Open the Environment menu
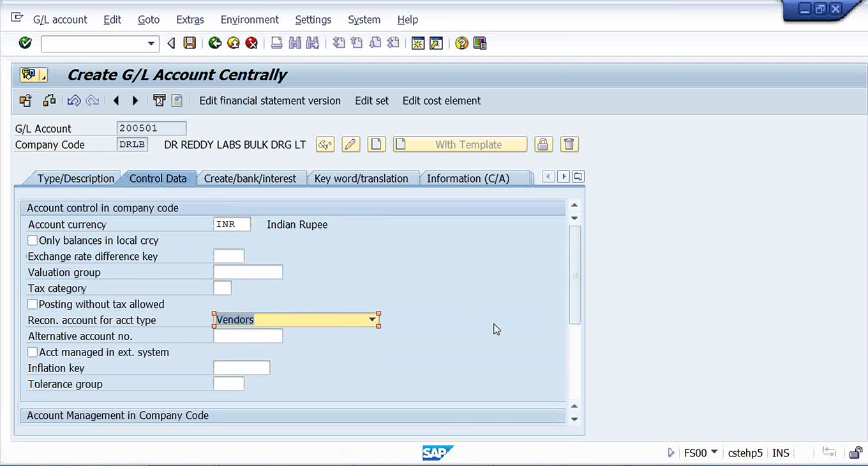Viewport: 868px width, 466px height. coord(250,20)
